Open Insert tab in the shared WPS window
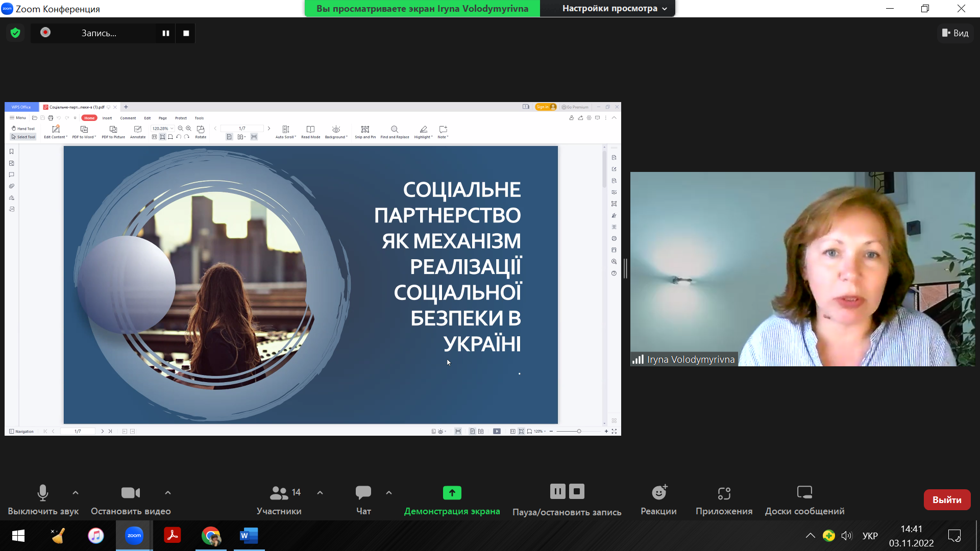 [x=107, y=118]
